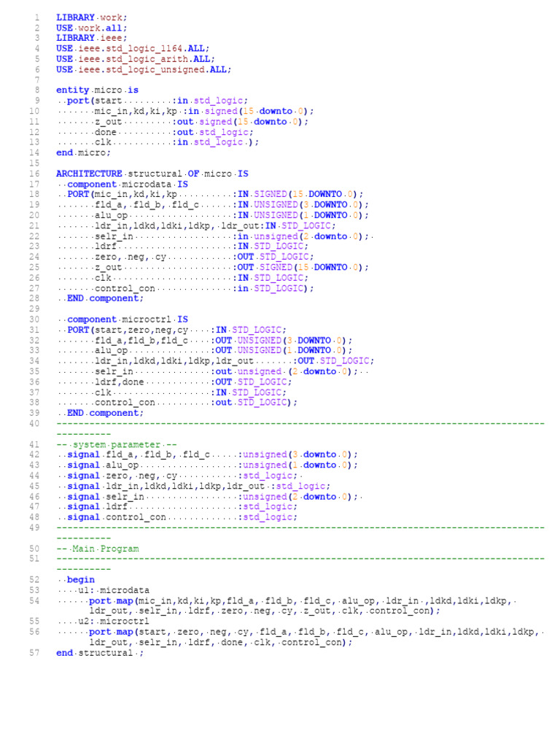560x747 pixels.
Task: Click 'zero, neg, cy' on line 24
Action: pyautogui.click(x=130, y=257)
